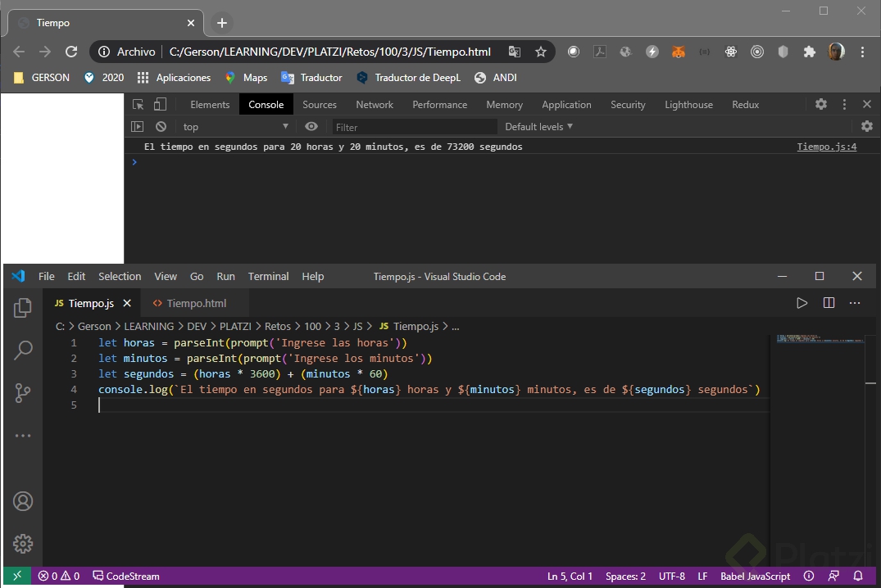Open the Lighthouse panel tab
881x588 pixels.
(x=688, y=105)
